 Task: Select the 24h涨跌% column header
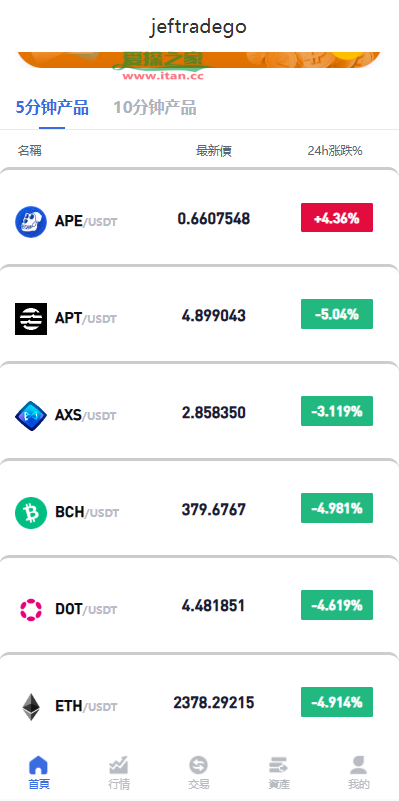[x=335, y=151]
